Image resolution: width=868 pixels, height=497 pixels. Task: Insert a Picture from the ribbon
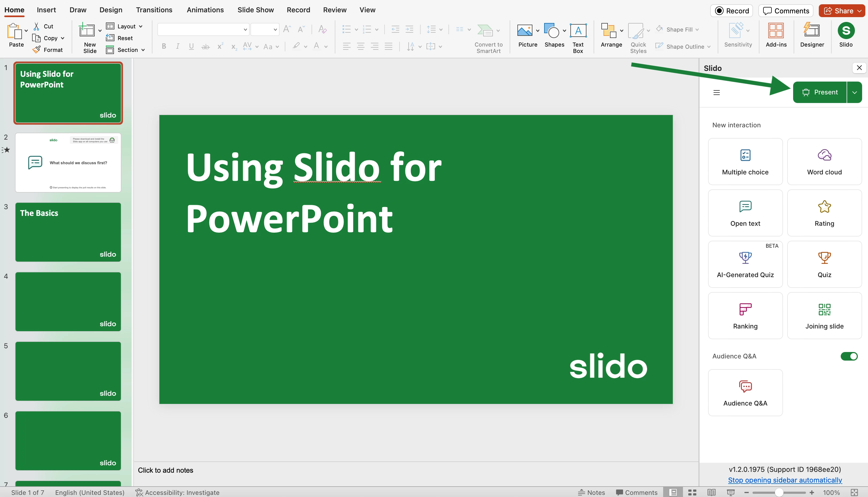click(x=527, y=36)
